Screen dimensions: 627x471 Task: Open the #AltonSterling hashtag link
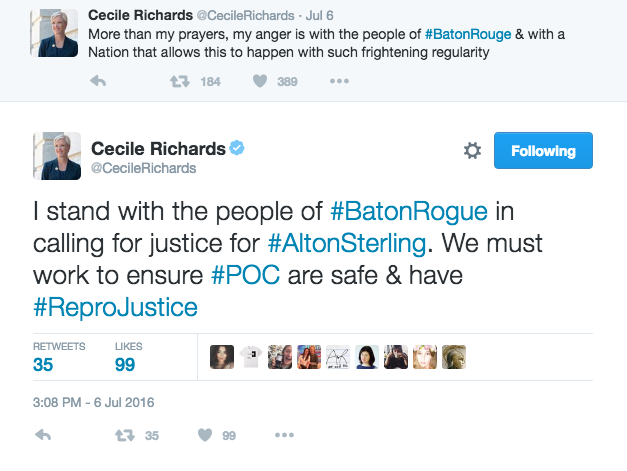click(347, 243)
